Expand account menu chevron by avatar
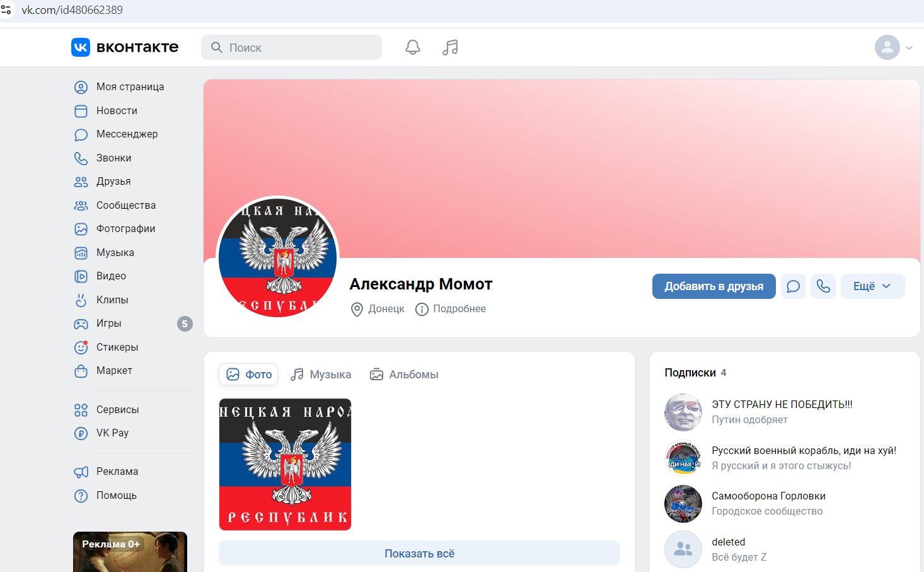The height and width of the screenshot is (572, 924). click(909, 48)
